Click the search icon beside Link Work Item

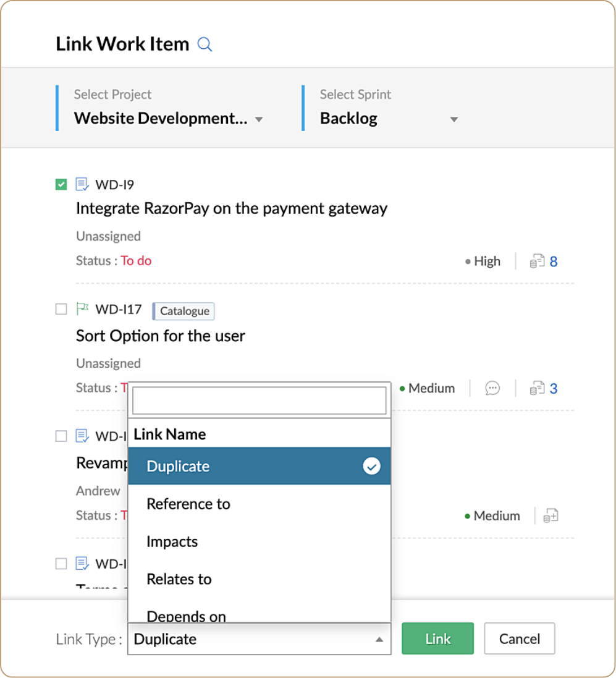coord(205,44)
